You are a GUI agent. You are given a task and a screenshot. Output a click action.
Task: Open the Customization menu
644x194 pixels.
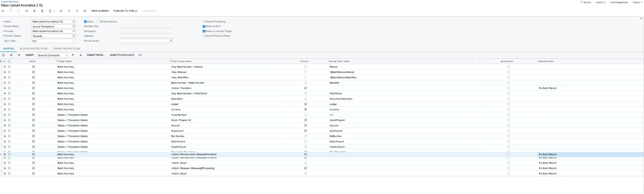point(619,2)
